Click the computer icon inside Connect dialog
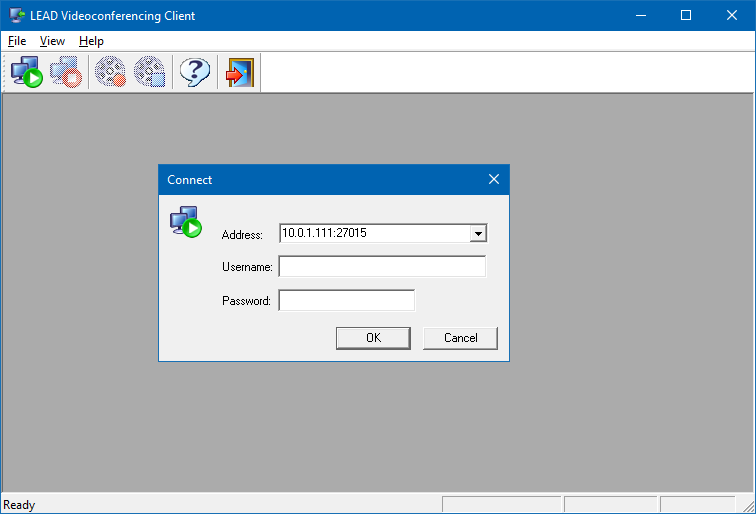This screenshot has height=514, width=756. pos(186,222)
